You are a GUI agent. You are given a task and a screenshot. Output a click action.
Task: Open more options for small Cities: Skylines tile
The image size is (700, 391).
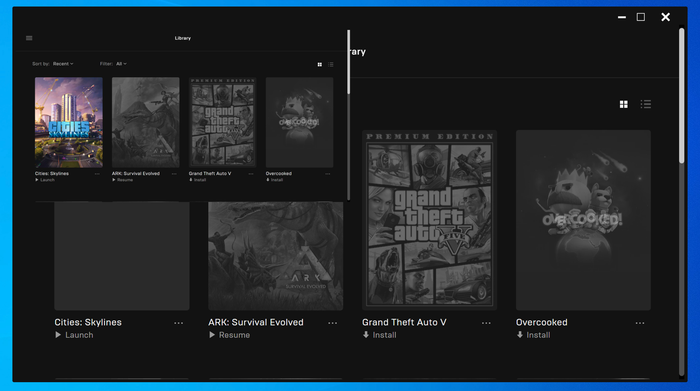[97, 174]
